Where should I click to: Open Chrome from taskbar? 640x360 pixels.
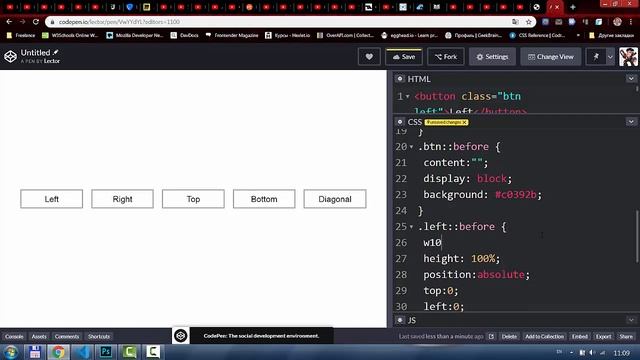pyautogui.click(x=58, y=352)
